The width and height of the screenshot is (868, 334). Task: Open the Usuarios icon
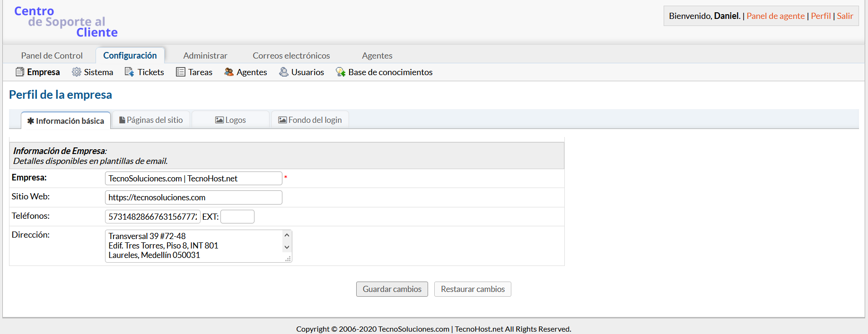283,72
